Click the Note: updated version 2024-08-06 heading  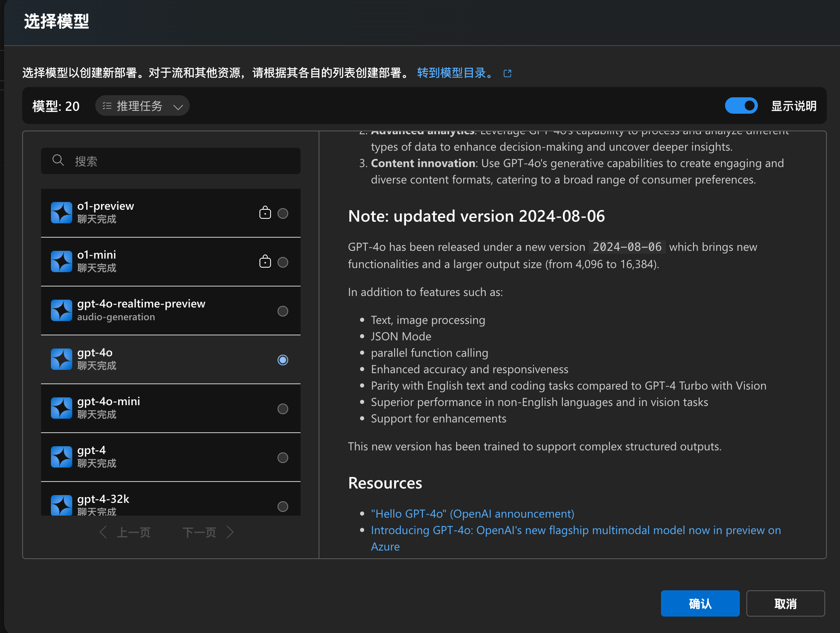tap(476, 216)
